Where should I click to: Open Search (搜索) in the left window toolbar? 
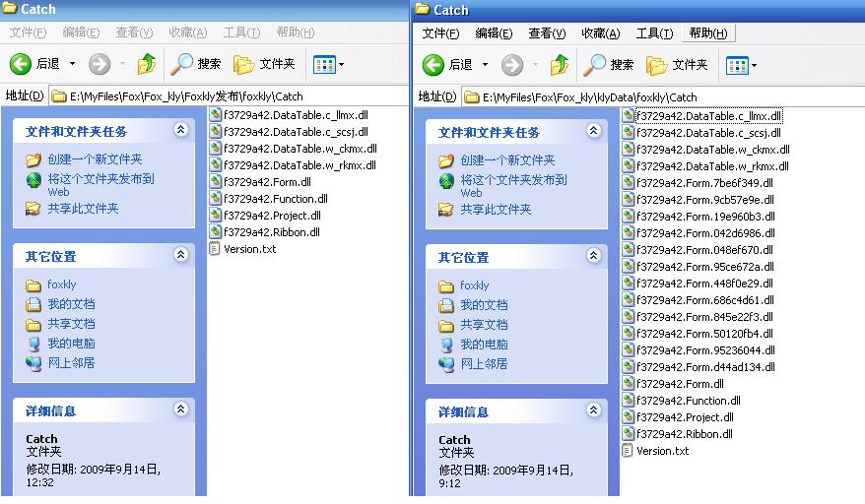coord(195,64)
